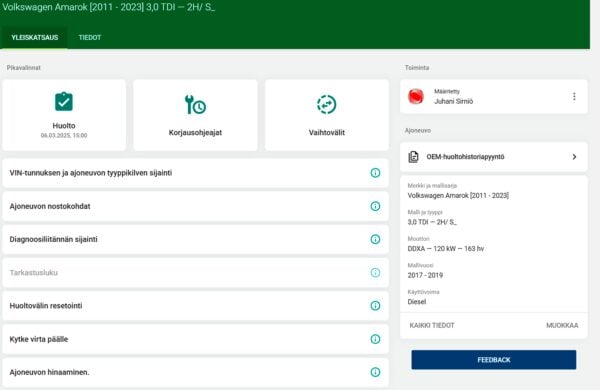Open the Vaihtovälit card label
Image resolution: width=600 pixels, height=390 pixels.
coord(326,132)
